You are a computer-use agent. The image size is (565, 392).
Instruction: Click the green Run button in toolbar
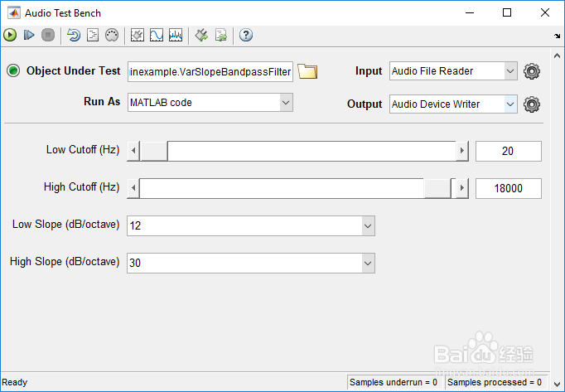pos(10,35)
